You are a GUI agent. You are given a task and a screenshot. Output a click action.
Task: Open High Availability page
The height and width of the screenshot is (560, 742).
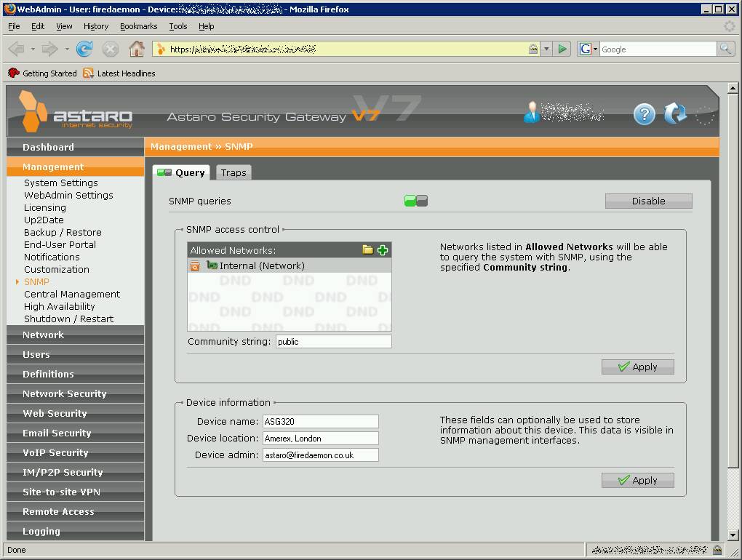coord(60,307)
